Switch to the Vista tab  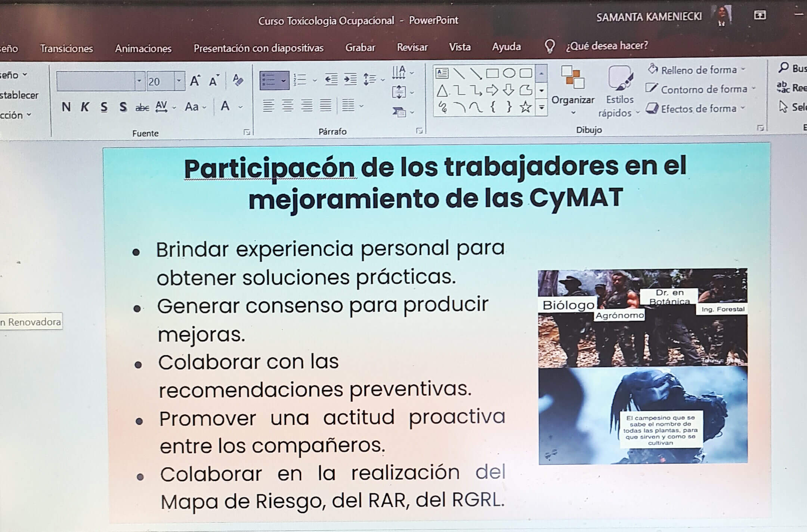(x=460, y=47)
